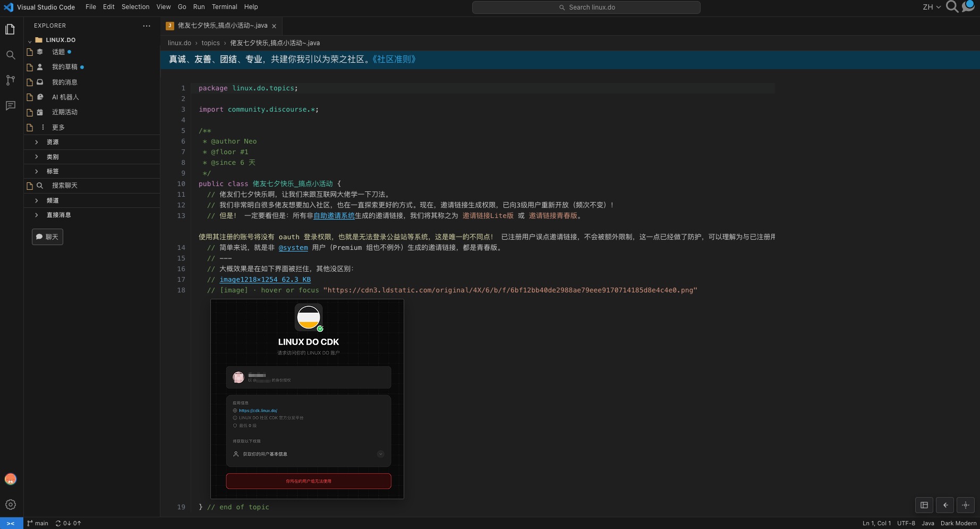Open the 话题 sidebar item
The width and height of the screenshot is (980, 529).
tap(92, 52)
